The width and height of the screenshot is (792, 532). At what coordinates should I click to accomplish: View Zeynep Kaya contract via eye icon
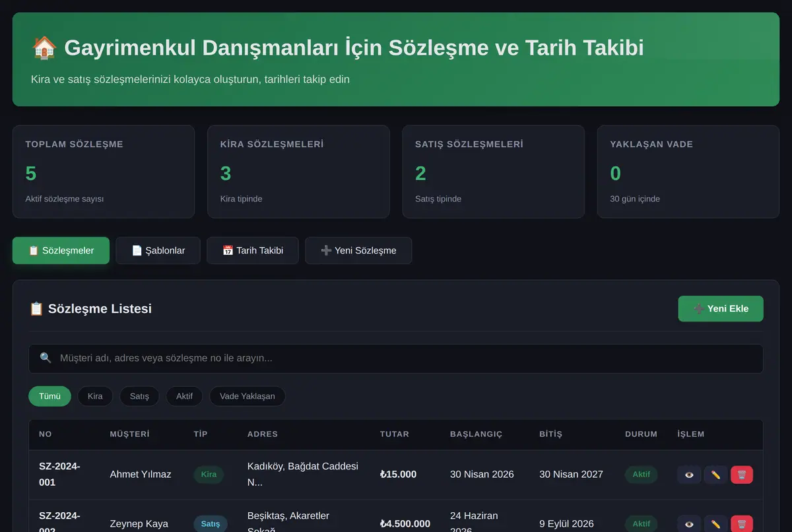click(x=689, y=524)
